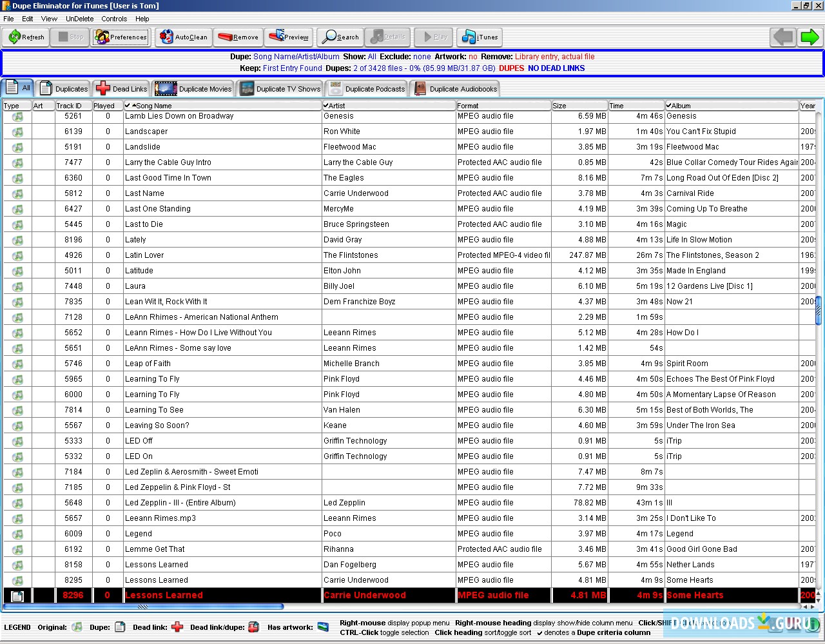Open the File menu
The width and height of the screenshot is (825, 644).
tap(8, 19)
